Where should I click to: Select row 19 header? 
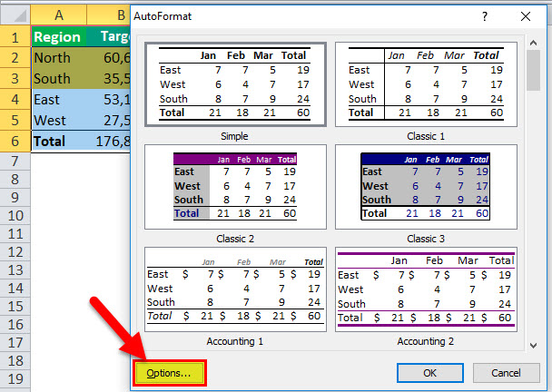point(15,379)
